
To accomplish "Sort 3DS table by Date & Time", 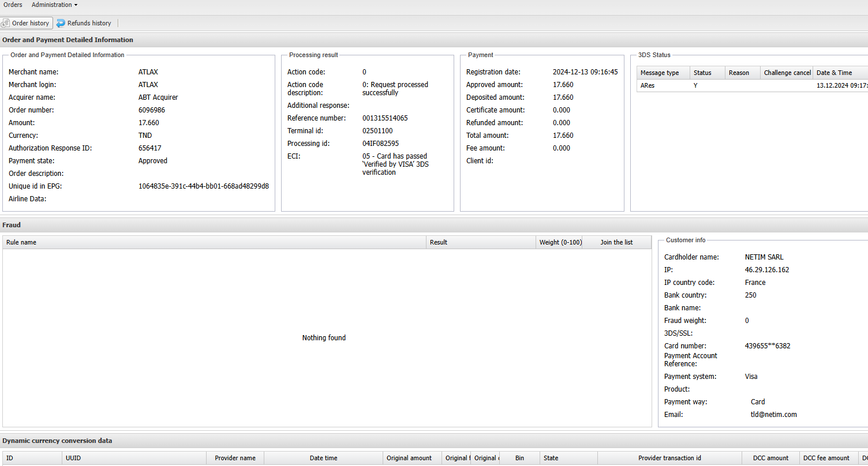I will 839,73.
